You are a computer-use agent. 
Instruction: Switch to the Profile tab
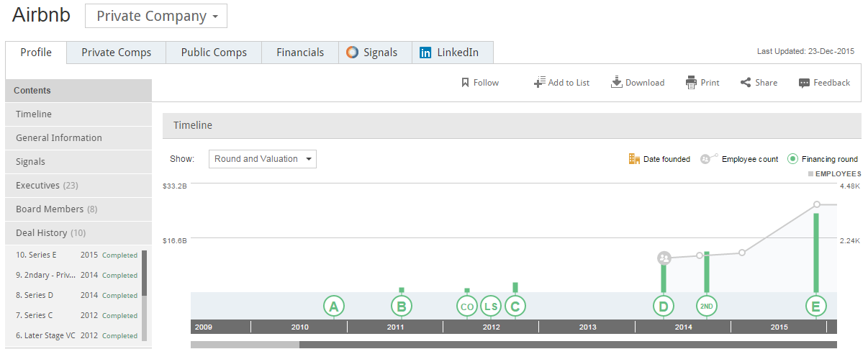[36, 53]
